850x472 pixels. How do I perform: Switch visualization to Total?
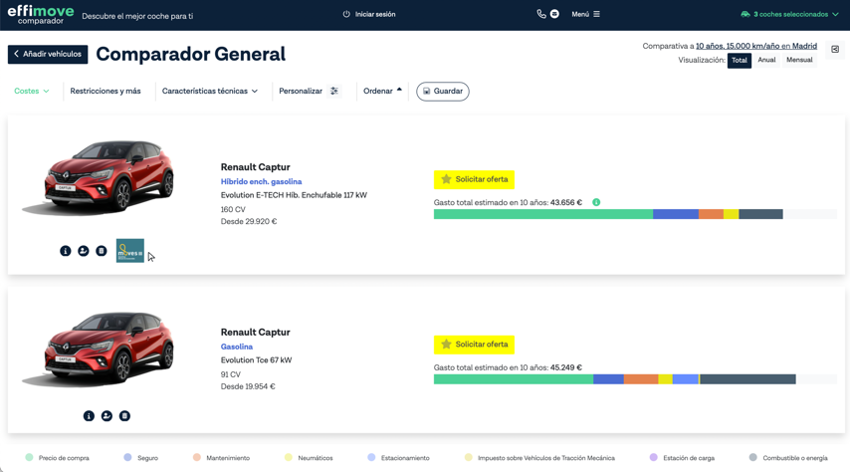point(739,60)
